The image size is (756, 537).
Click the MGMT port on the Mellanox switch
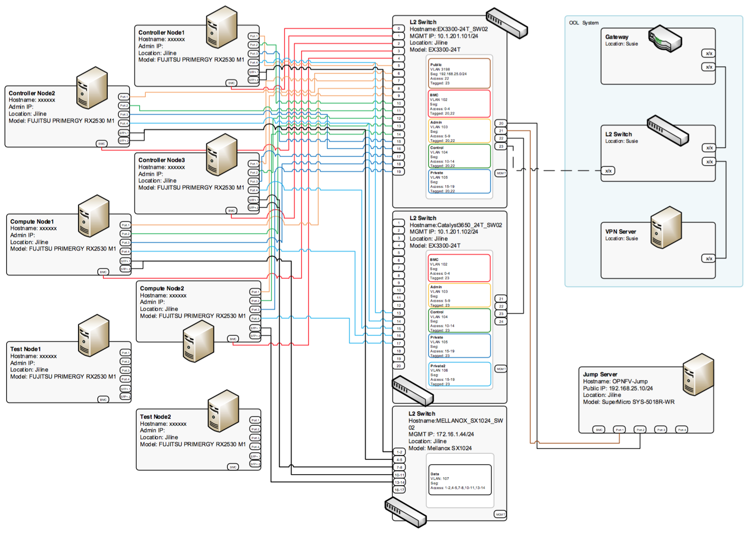point(500,514)
